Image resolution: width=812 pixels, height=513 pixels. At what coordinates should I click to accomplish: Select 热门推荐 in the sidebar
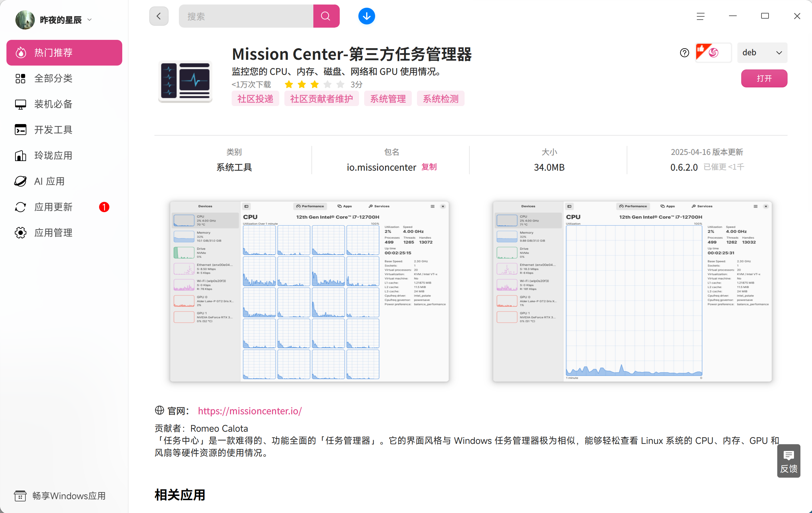point(64,52)
